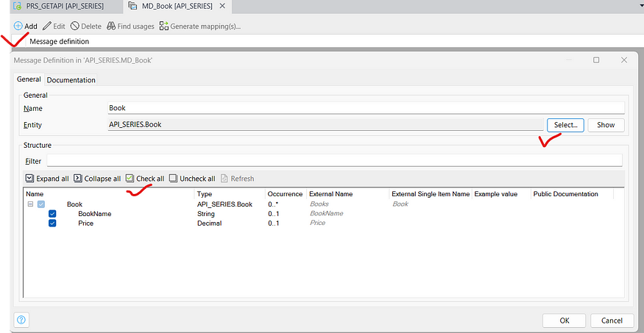The height and width of the screenshot is (333, 644).
Task: Open Find usages binoculars icon
Action: 111,26
